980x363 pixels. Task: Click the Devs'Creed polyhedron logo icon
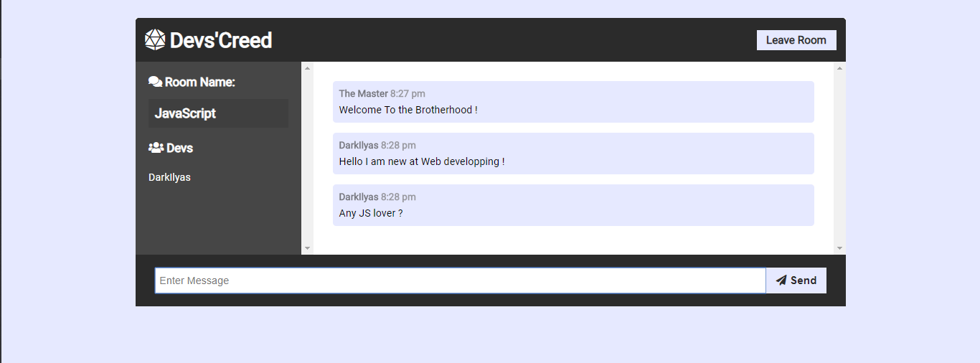tap(155, 40)
